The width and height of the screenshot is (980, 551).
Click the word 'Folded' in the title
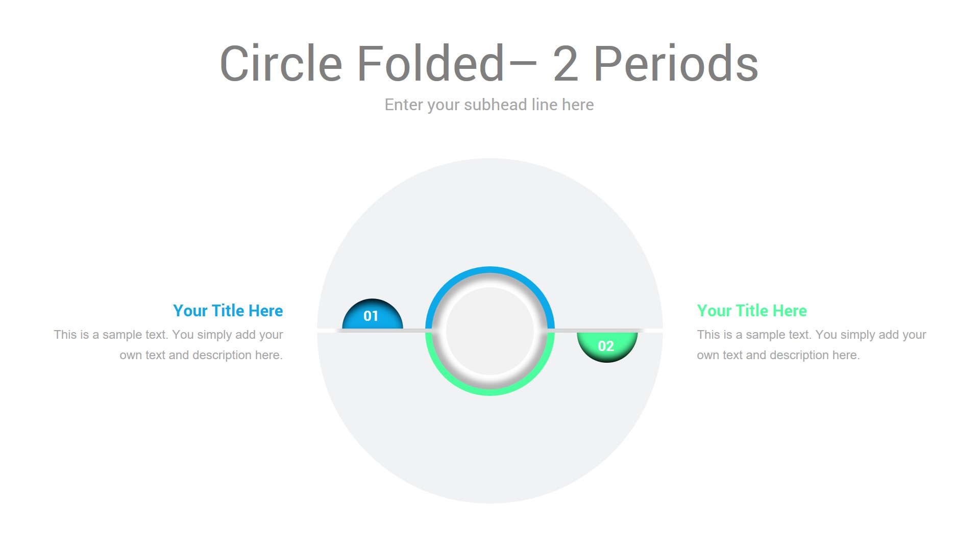coord(430,63)
